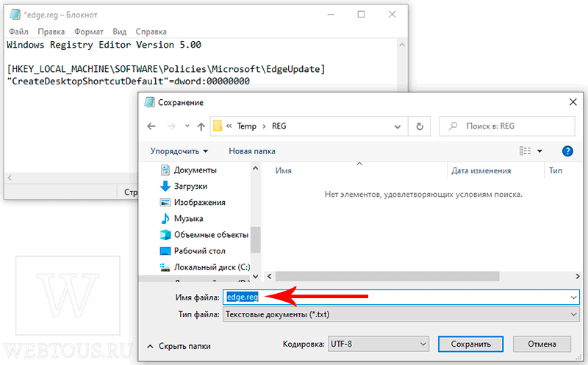The image size is (588, 365).
Task: Open the Кодировка UTF-8 dropdown
Action: pyautogui.click(x=379, y=344)
